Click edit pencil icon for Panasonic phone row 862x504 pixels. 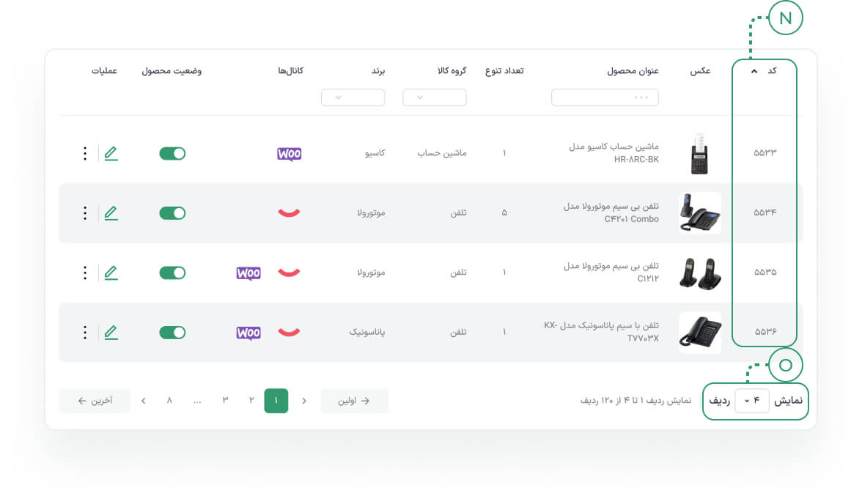[111, 333]
